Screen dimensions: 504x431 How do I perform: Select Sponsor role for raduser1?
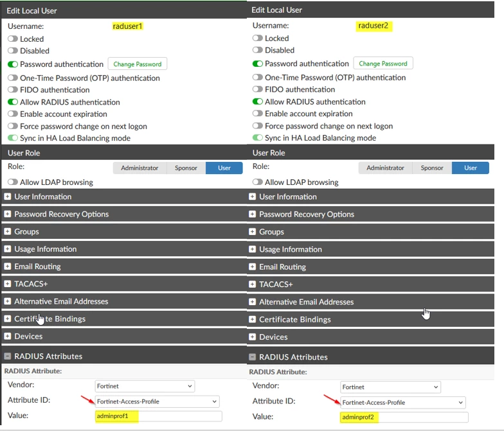coord(186,168)
